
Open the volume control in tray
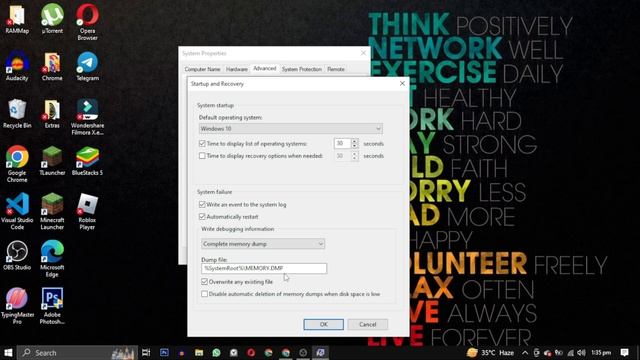581,353
